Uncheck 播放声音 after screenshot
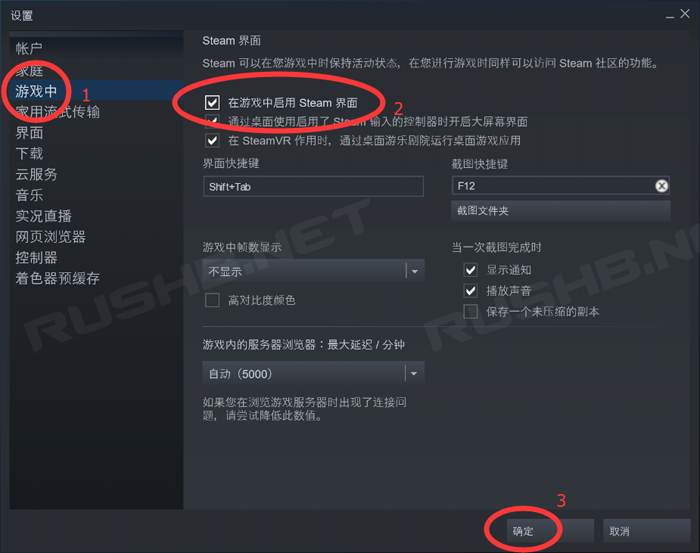 coord(471,291)
